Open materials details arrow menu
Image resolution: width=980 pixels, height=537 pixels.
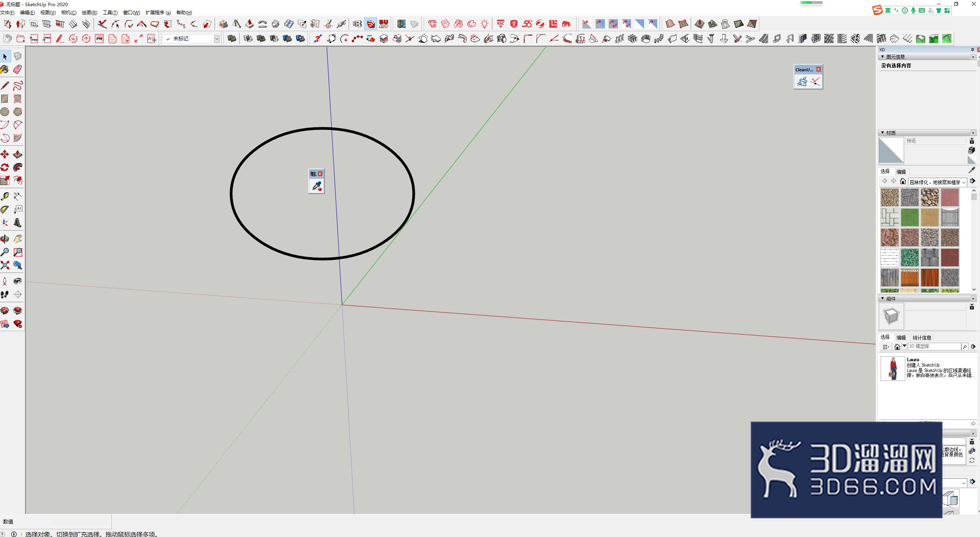972,181
